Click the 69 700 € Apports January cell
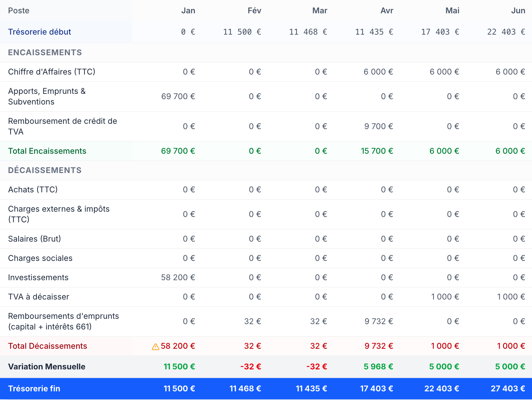532x400 pixels. pos(178,97)
